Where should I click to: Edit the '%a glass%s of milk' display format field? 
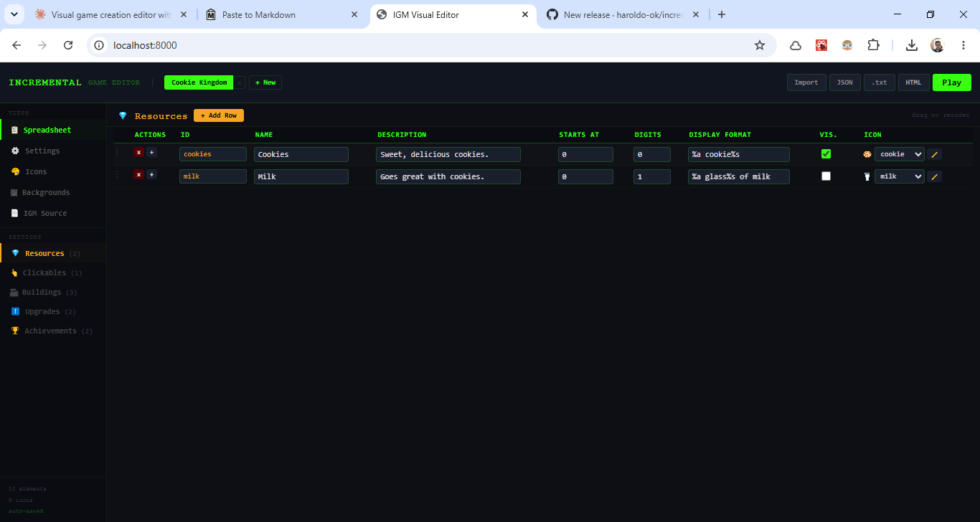pos(739,176)
